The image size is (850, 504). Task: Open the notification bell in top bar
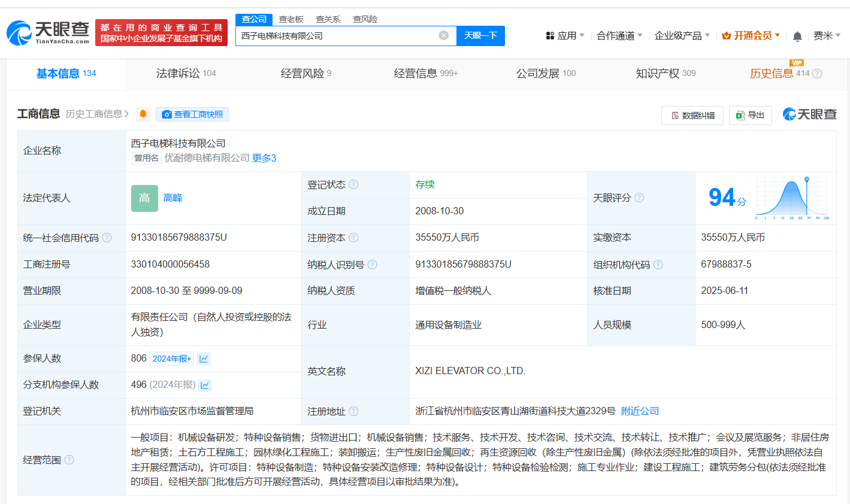point(797,37)
